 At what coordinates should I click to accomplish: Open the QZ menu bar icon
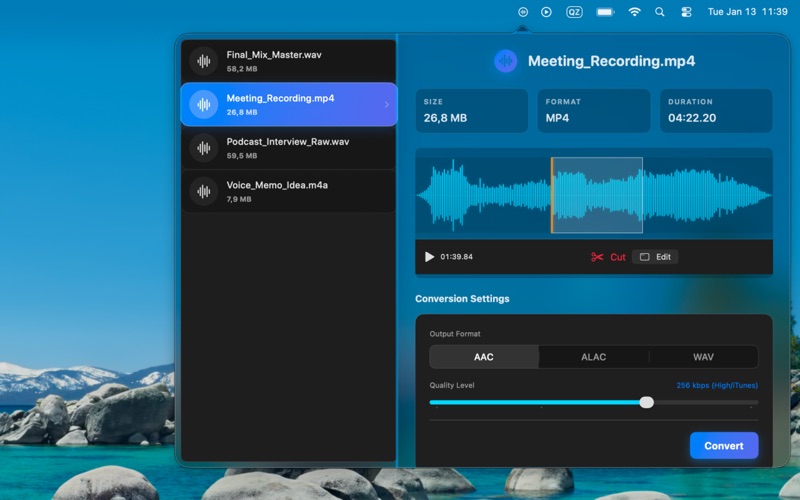click(x=574, y=12)
